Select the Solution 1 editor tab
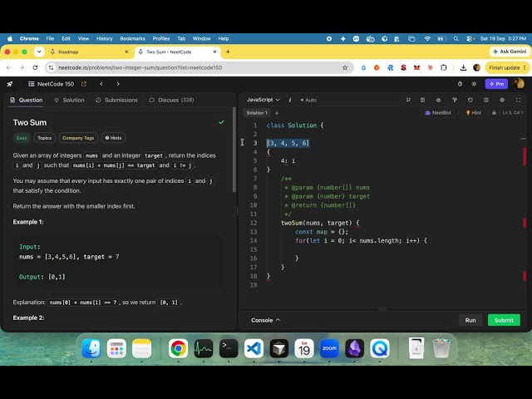 point(257,113)
